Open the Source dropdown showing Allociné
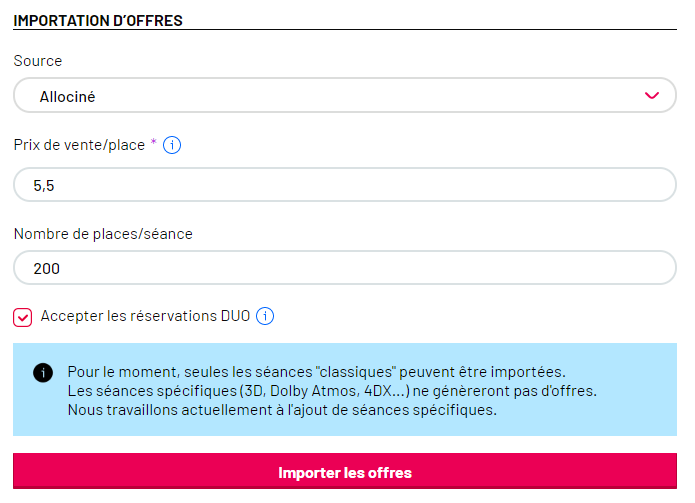Image resolution: width=695 pixels, height=503 pixels. click(345, 95)
